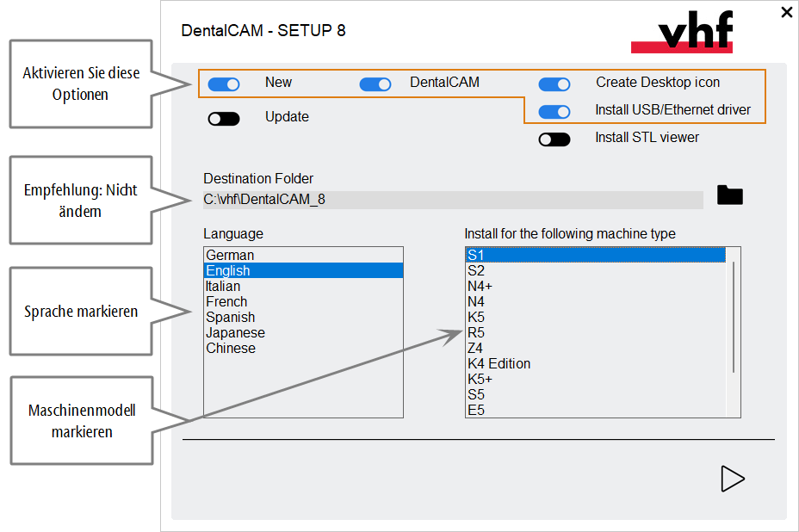This screenshot has height=532, width=799.
Task: Close the DentalCAM setup window
Action: coord(787,12)
